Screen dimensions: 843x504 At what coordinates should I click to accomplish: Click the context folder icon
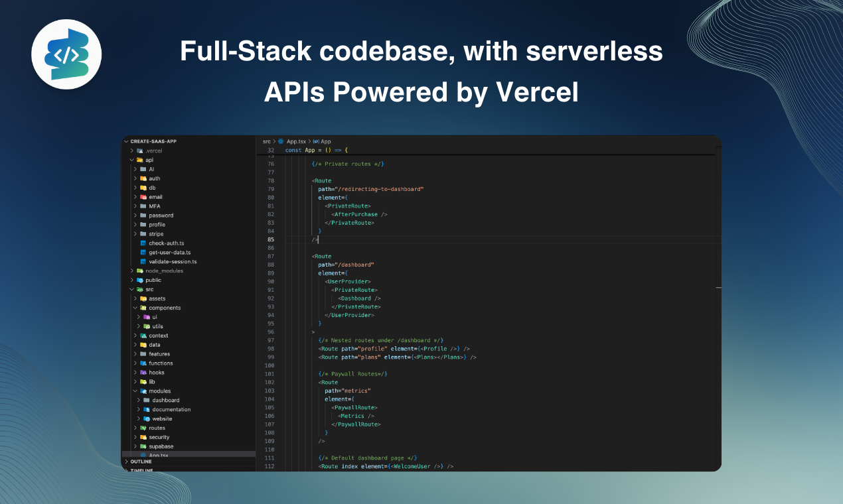(143, 336)
